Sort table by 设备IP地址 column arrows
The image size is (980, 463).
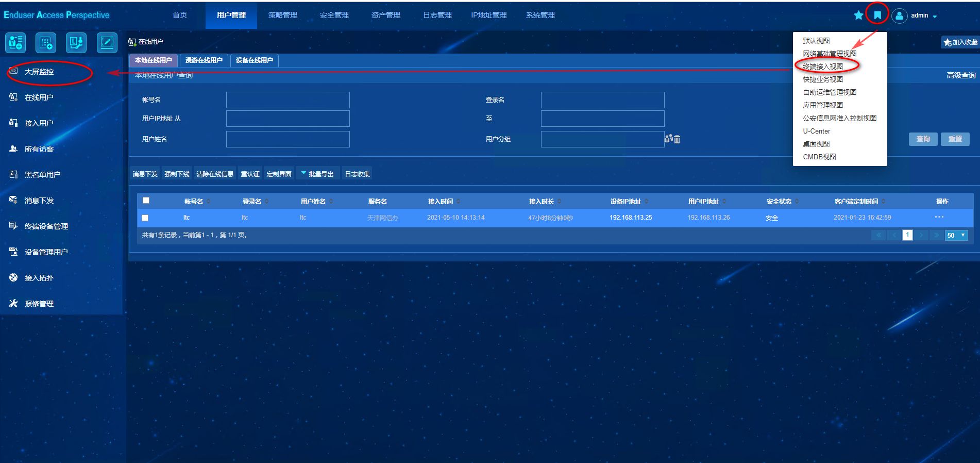click(647, 202)
